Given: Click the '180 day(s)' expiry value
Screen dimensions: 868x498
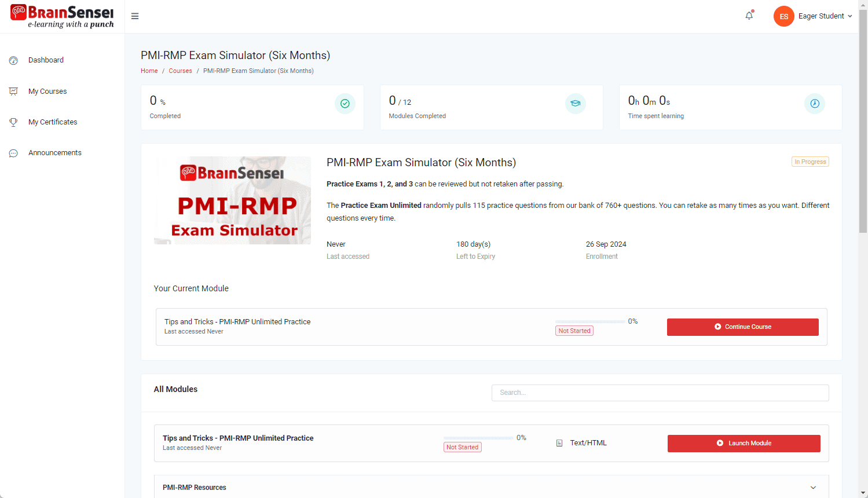Looking at the screenshot, I should [x=473, y=244].
